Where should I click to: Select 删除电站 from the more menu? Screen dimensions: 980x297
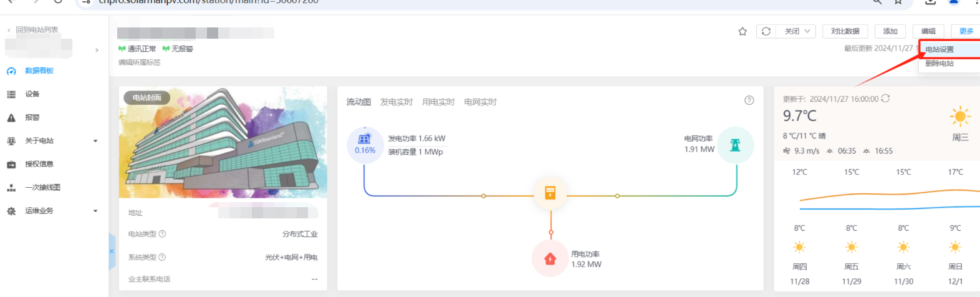(939, 64)
